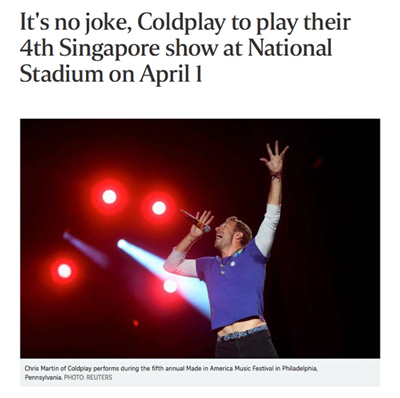Click the red stage light nearest the microphone
Viewport: 400px width, 398px height.
point(159,208)
